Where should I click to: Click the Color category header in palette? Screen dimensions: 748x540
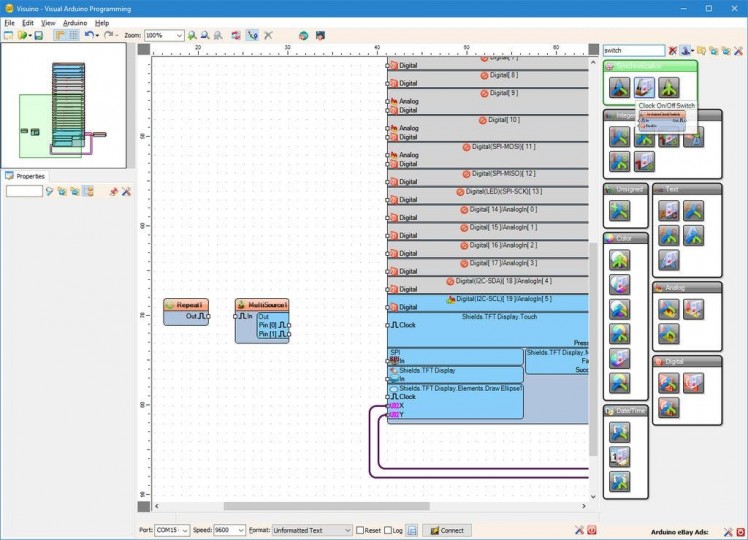625,238
